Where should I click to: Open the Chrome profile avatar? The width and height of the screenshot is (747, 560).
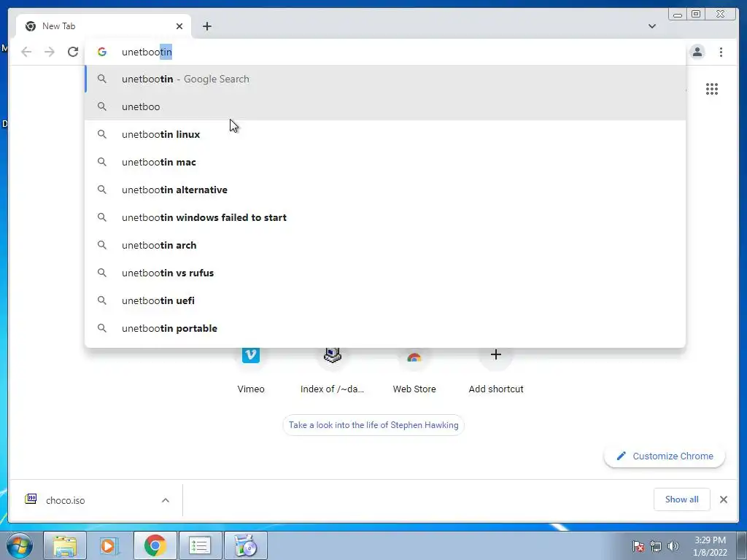(697, 52)
